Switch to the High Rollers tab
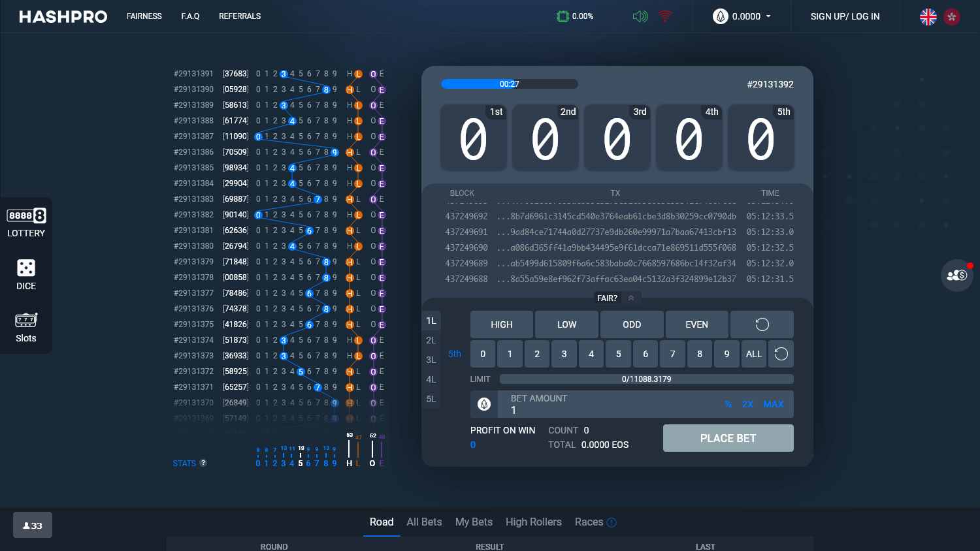The height and width of the screenshot is (551, 980). (534, 522)
